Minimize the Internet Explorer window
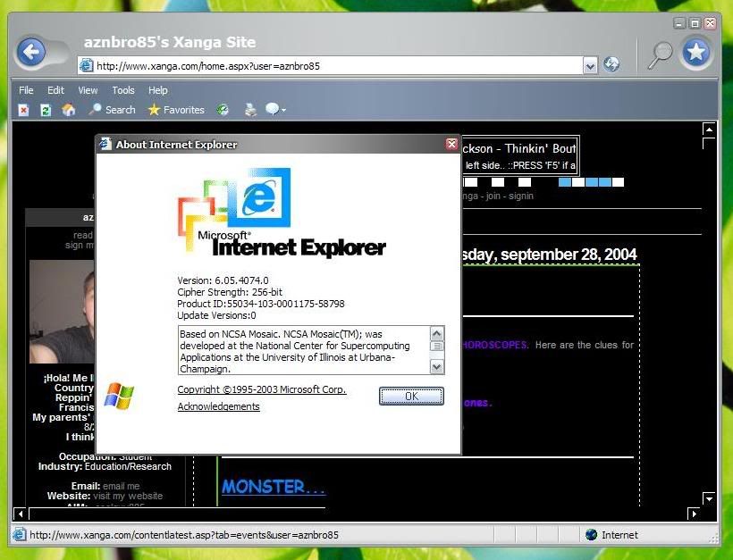Viewport: 733px width, 560px height. (x=680, y=23)
